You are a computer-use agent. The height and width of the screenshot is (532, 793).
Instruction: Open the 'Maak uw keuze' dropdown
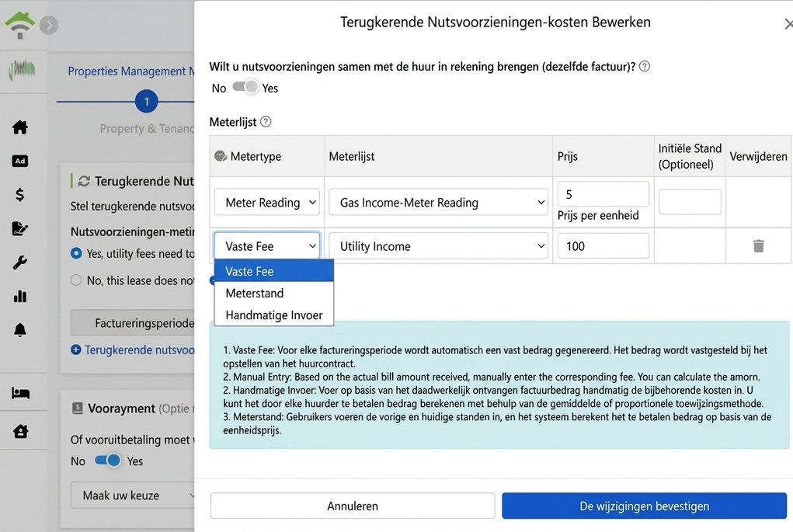click(133, 495)
